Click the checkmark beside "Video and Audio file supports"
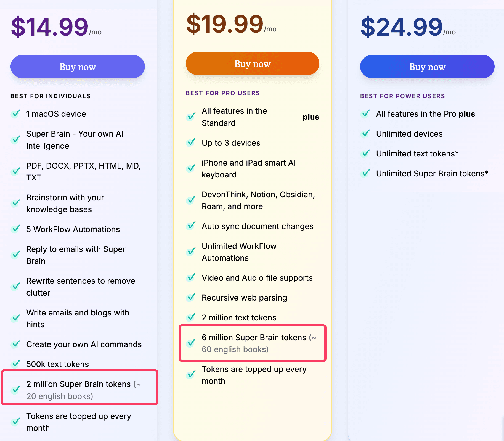The image size is (504, 441). pos(191,278)
